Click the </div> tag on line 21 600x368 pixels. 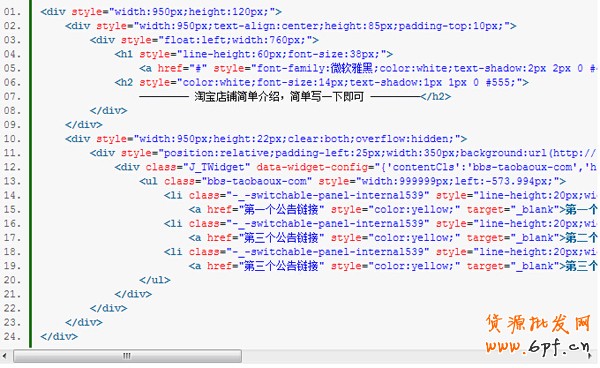pos(133,294)
